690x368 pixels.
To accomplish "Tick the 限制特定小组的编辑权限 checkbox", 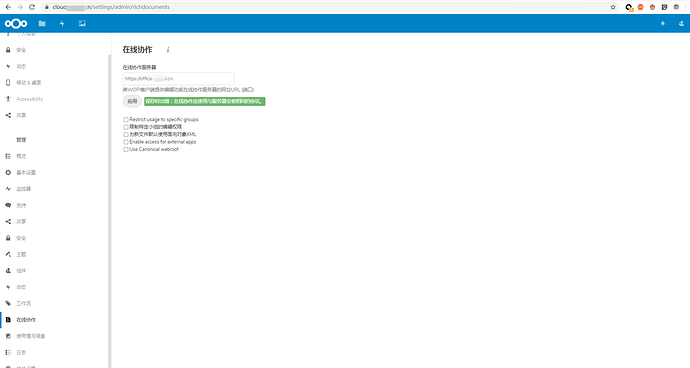I will pos(126,127).
